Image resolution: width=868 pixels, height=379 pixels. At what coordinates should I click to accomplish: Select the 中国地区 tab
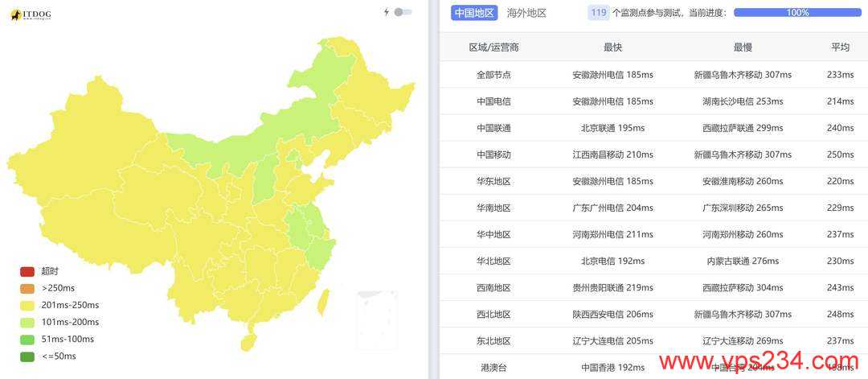pyautogui.click(x=474, y=13)
